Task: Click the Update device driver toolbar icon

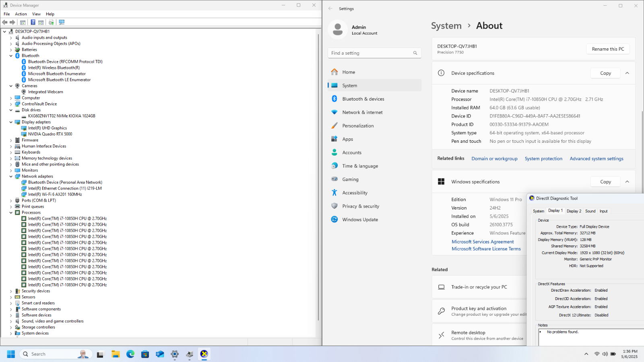Action: click(x=51, y=23)
